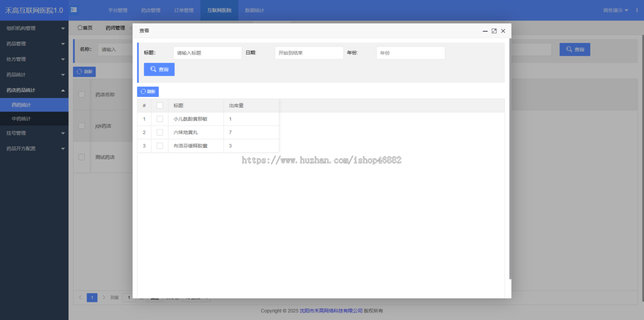Check the 小儿氨酚黄那敏 row checkbox
The image size is (644, 320).
click(x=159, y=119)
